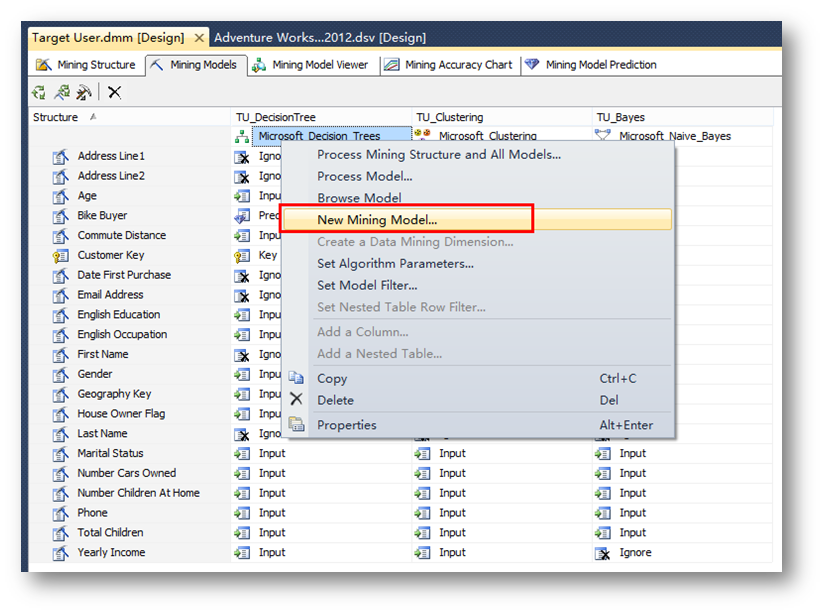Click the third toolbar icon with crossed pickaxes
This screenshot has width=824, height=614.
click(84, 92)
